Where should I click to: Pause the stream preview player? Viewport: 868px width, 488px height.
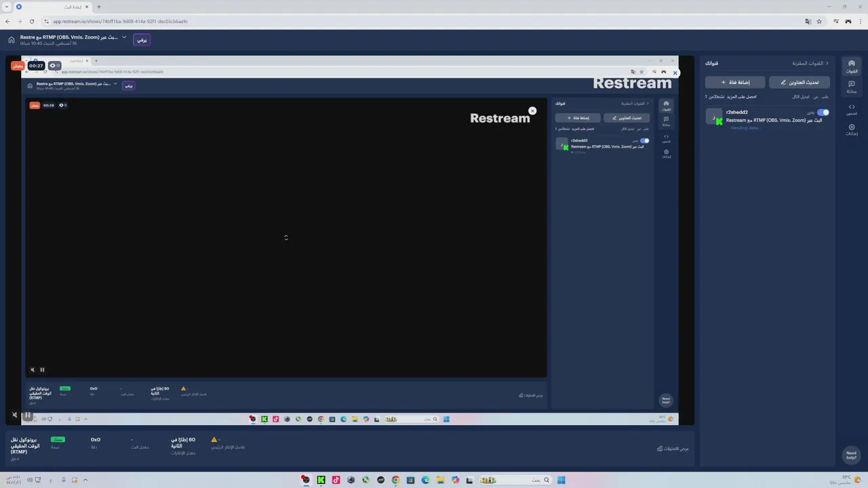28,415
